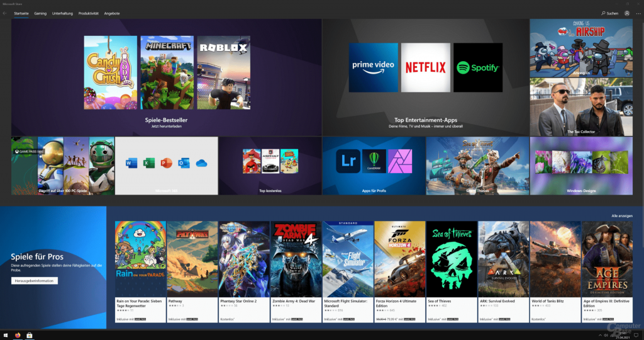Open the Minecraft game tile
Image resolution: width=644 pixels, height=340 pixels.
click(167, 72)
